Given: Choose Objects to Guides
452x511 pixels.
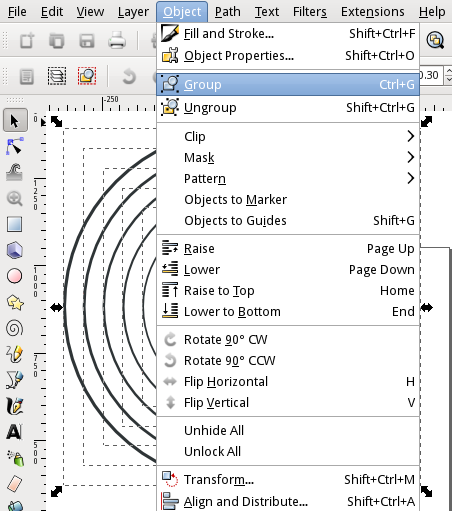Looking at the screenshot, I should tap(288, 220).
